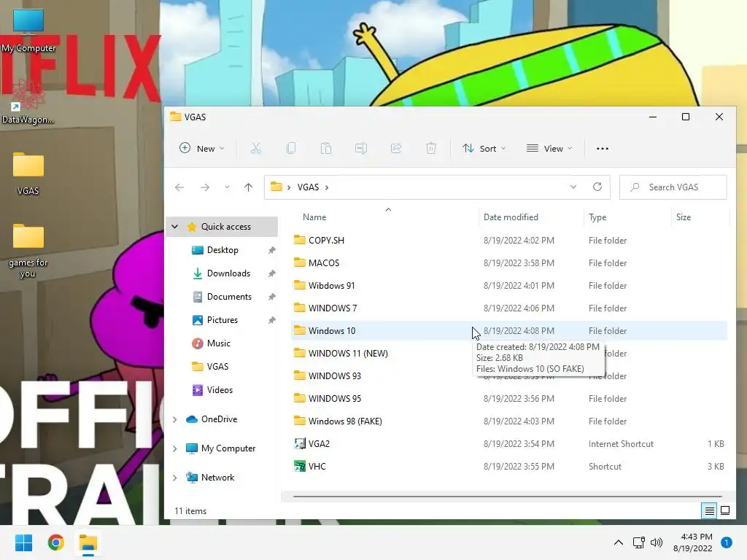Select VGAS in navigation pane

coord(217,367)
